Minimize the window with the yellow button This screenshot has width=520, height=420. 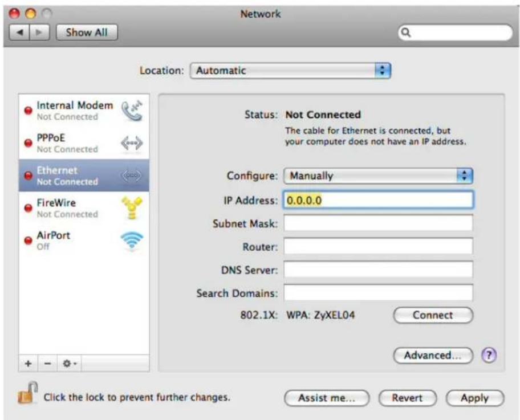click(31, 14)
